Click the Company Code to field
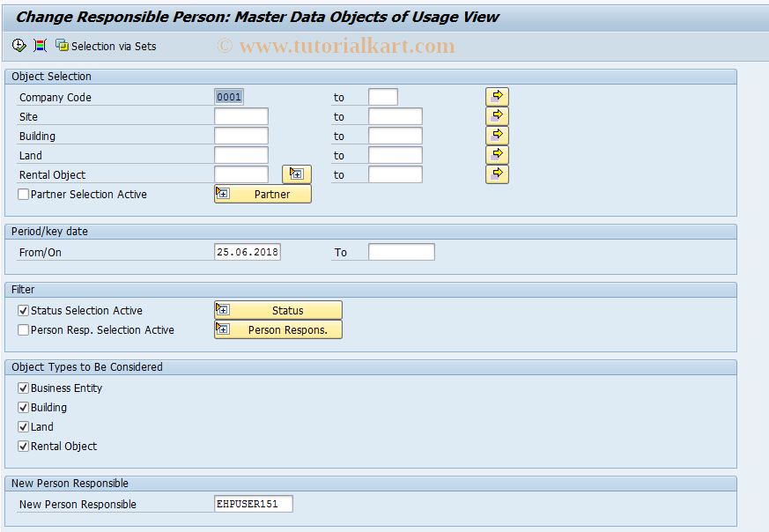The width and height of the screenshot is (769, 532). (x=383, y=97)
